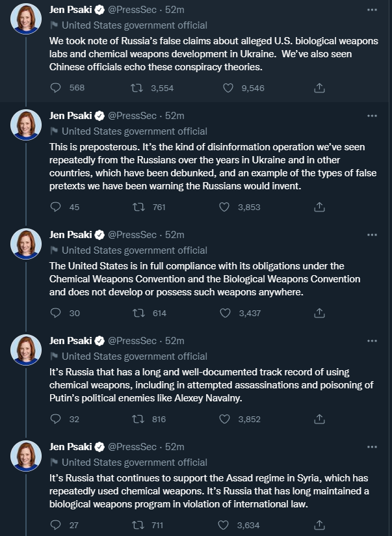This screenshot has height=536, width=392.
Task: Share the Assad regime tweet
Action: pos(319,525)
